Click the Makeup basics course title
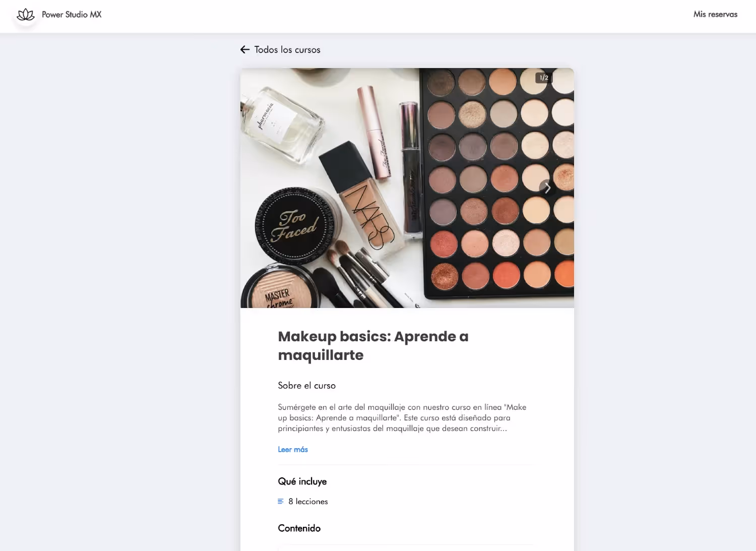Viewport: 756px width, 551px height. pos(373,345)
